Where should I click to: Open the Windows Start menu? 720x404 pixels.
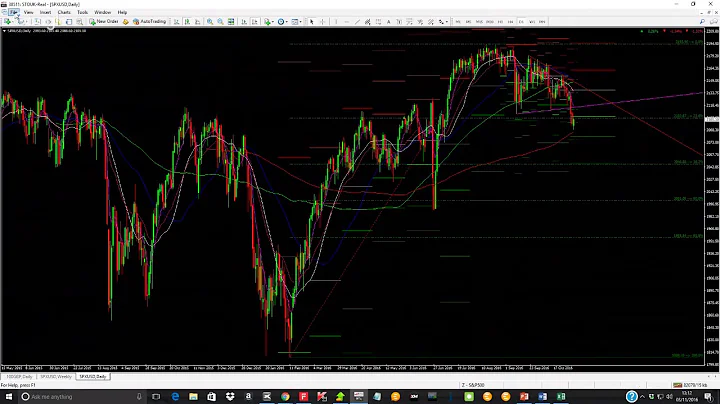[x=8, y=397]
